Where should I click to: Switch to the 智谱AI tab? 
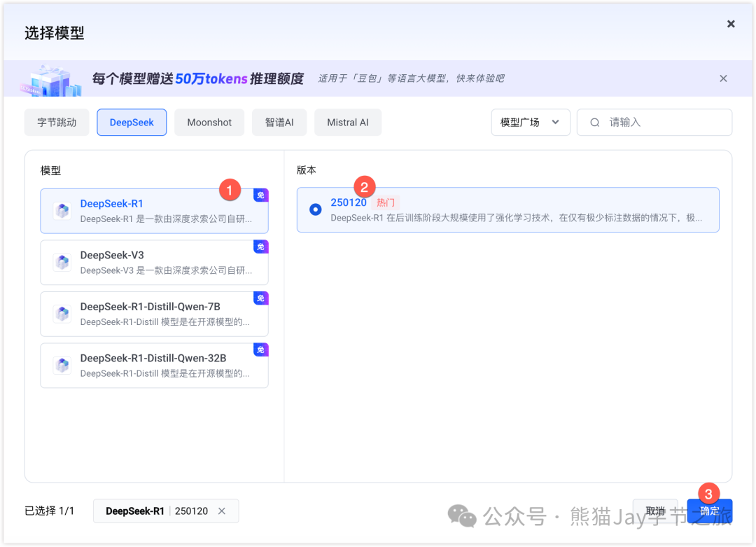pos(279,123)
